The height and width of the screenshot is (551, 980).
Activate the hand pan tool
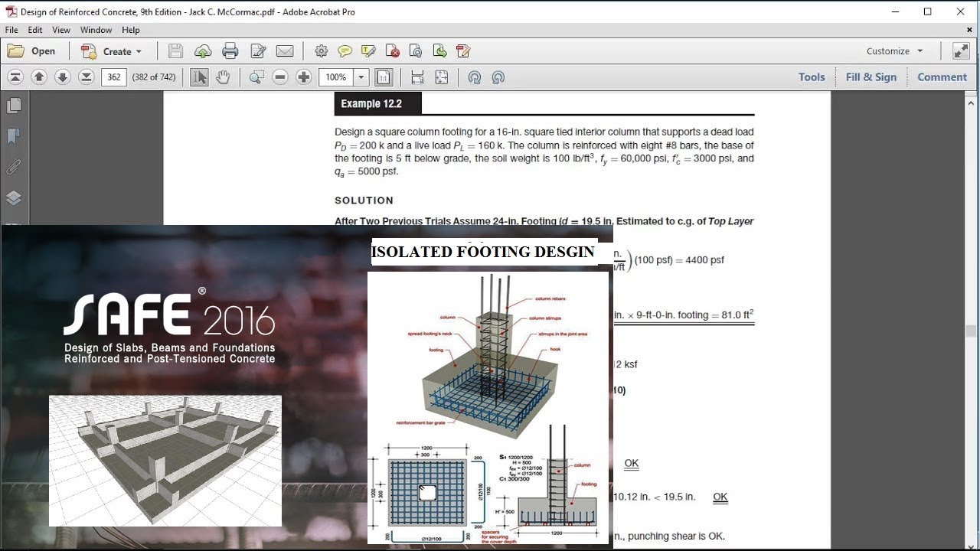point(223,77)
